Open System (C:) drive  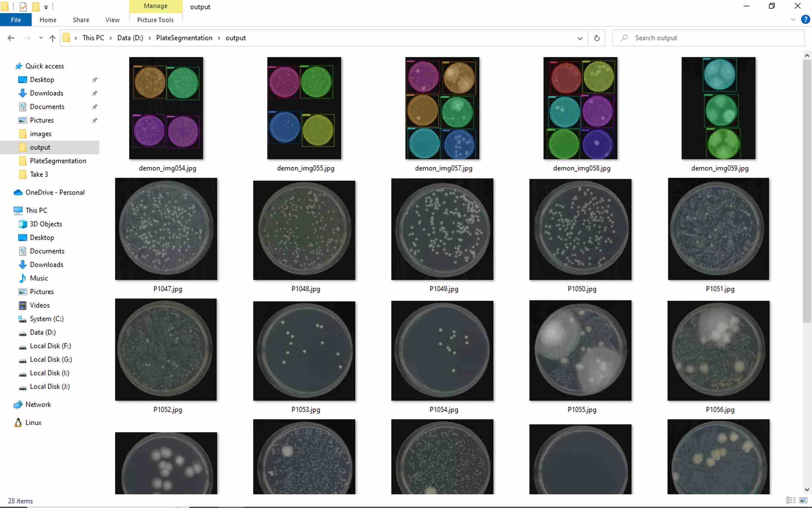(x=47, y=319)
